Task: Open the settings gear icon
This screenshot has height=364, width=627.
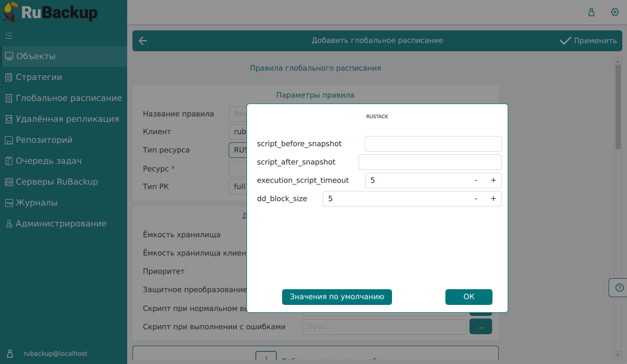Action: [615, 12]
